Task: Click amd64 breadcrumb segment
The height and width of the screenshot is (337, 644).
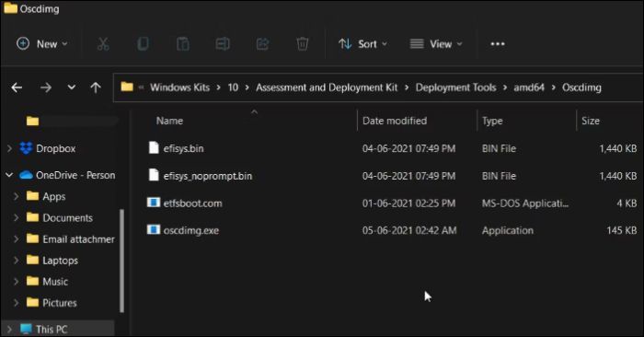Action: 529,87
